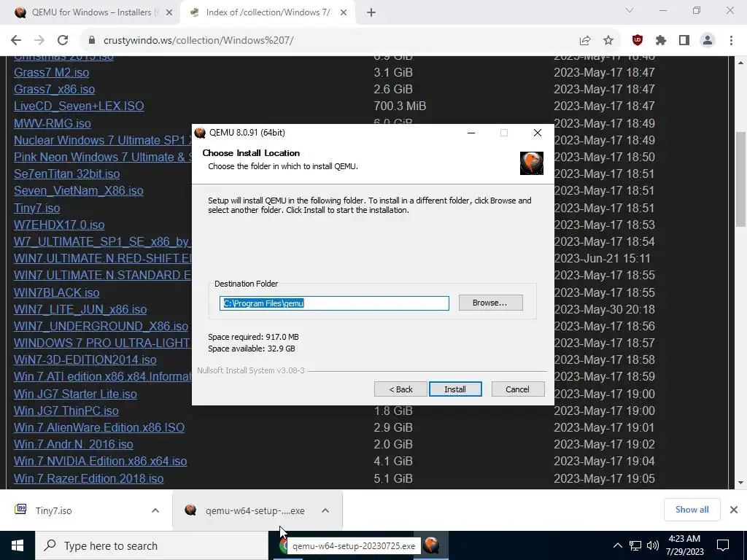Go forward in Chrome history
Viewport: 747px width, 560px height.
pos(39,41)
